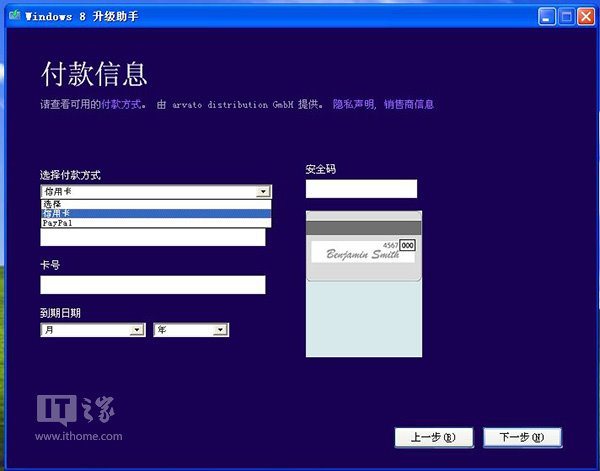Close the Windows 8 upgrade assistant window
The width and height of the screenshot is (600, 471).
point(585,16)
